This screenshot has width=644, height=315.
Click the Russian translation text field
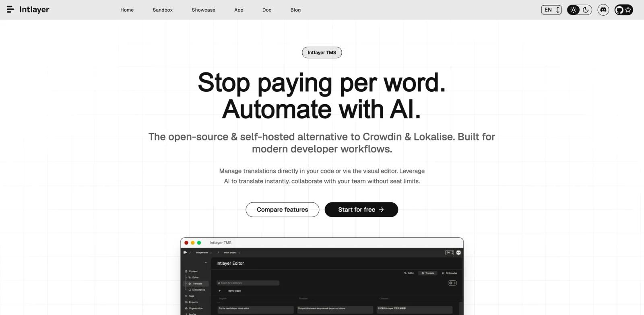pyautogui.click(x=335, y=309)
